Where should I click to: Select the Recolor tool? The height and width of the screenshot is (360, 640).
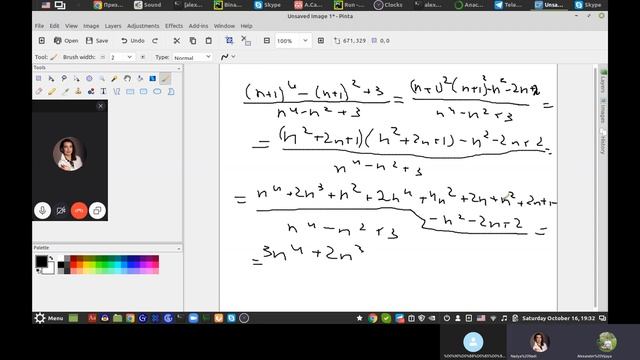tap(91, 91)
